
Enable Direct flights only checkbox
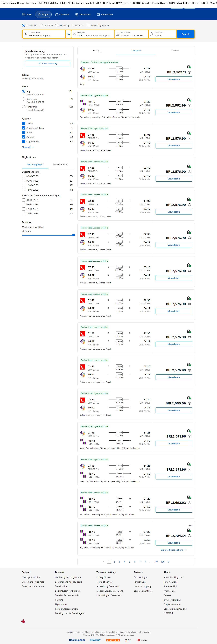88,26
